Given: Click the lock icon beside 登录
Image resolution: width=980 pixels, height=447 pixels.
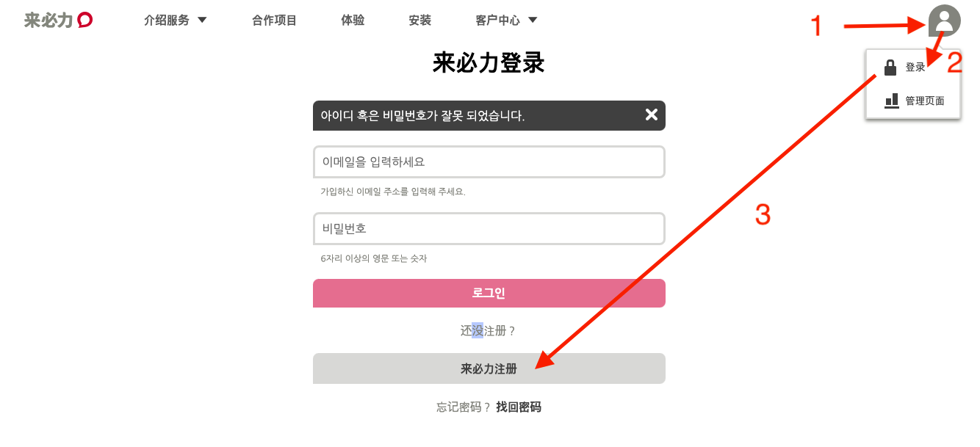Looking at the screenshot, I should click(x=890, y=68).
